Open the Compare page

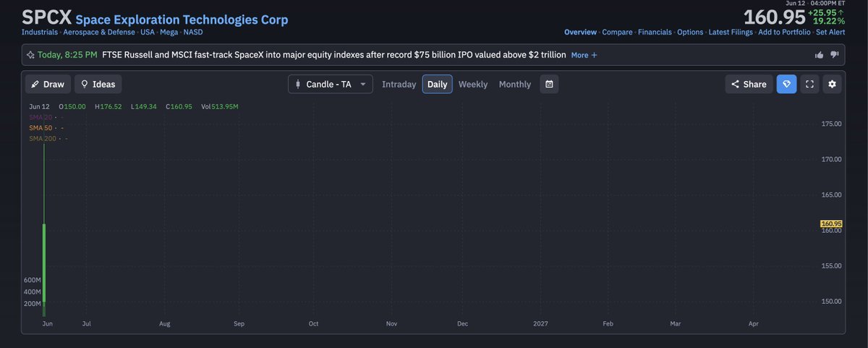point(617,33)
